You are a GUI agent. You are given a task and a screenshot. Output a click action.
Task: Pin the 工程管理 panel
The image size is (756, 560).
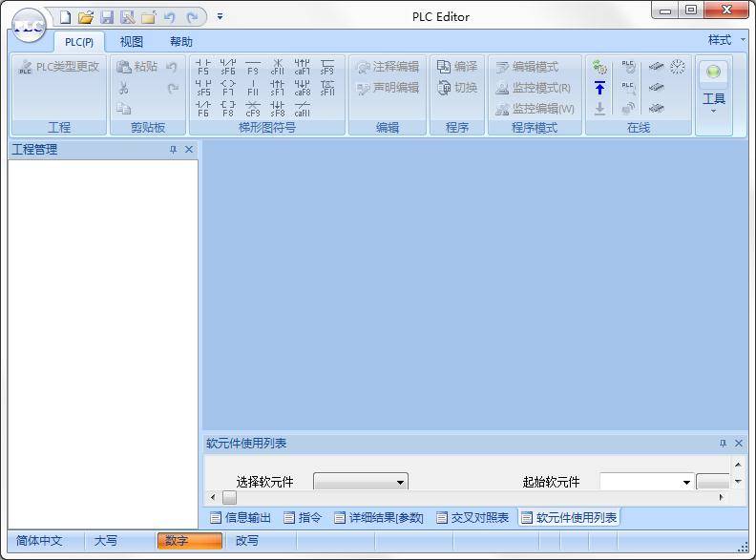[173, 150]
